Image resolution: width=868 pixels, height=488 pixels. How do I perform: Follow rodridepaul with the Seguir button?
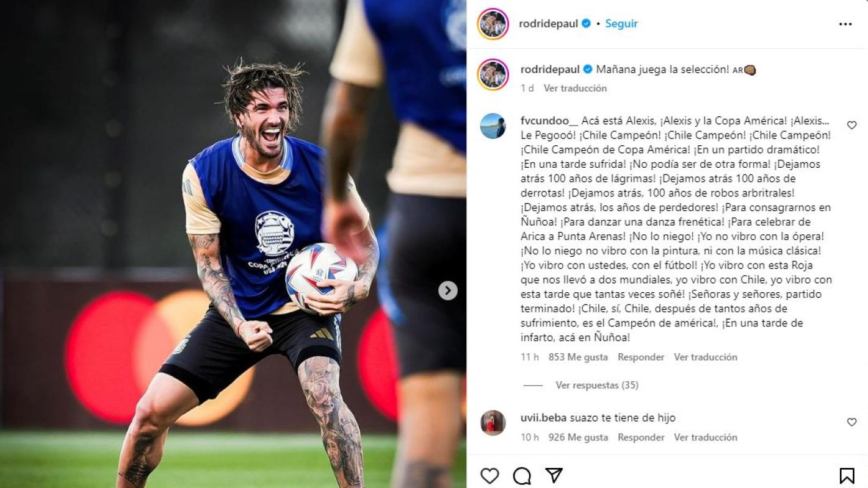point(621,23)
